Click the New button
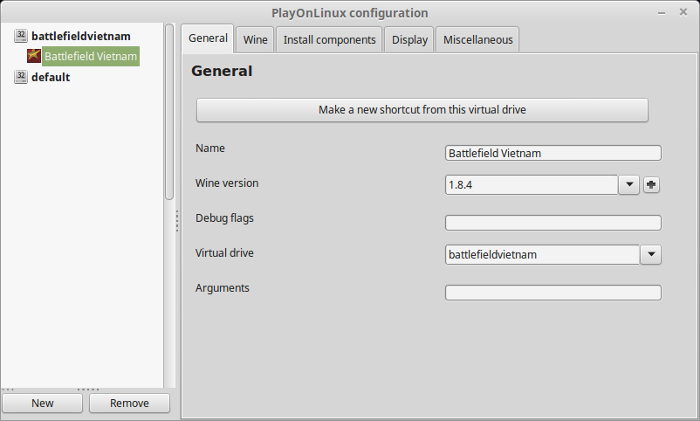Screen dimensions: 700x421 (x=42, y=403)
